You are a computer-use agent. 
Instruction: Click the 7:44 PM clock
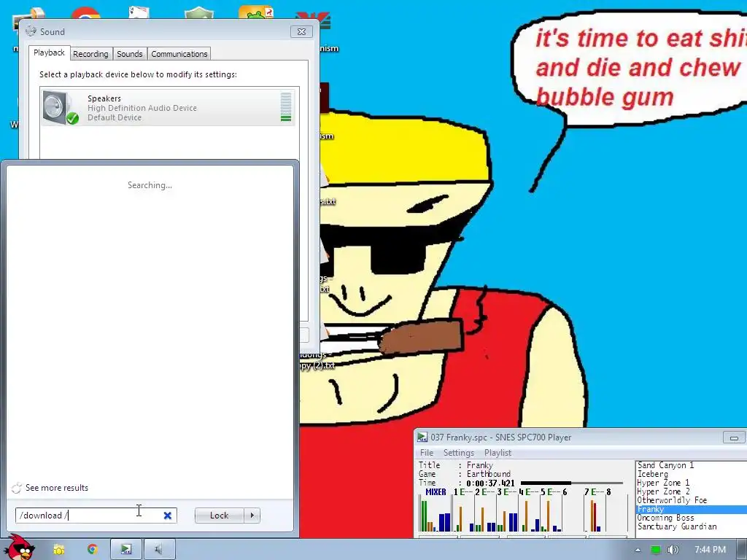(x=710, y=550)
